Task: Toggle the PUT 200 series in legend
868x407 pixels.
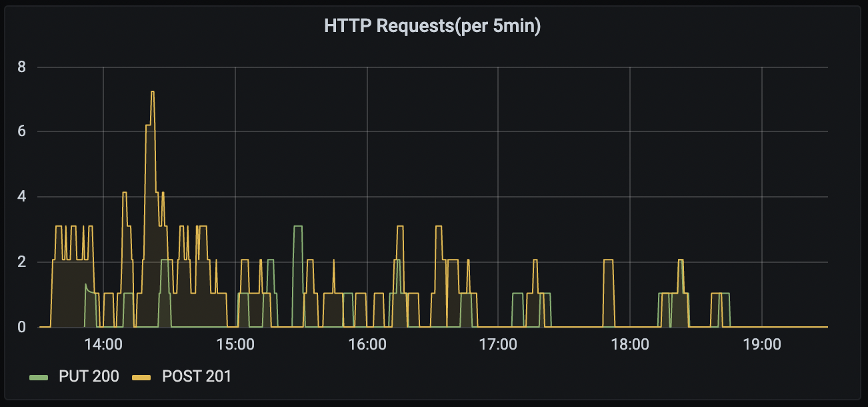Action: 89,376
